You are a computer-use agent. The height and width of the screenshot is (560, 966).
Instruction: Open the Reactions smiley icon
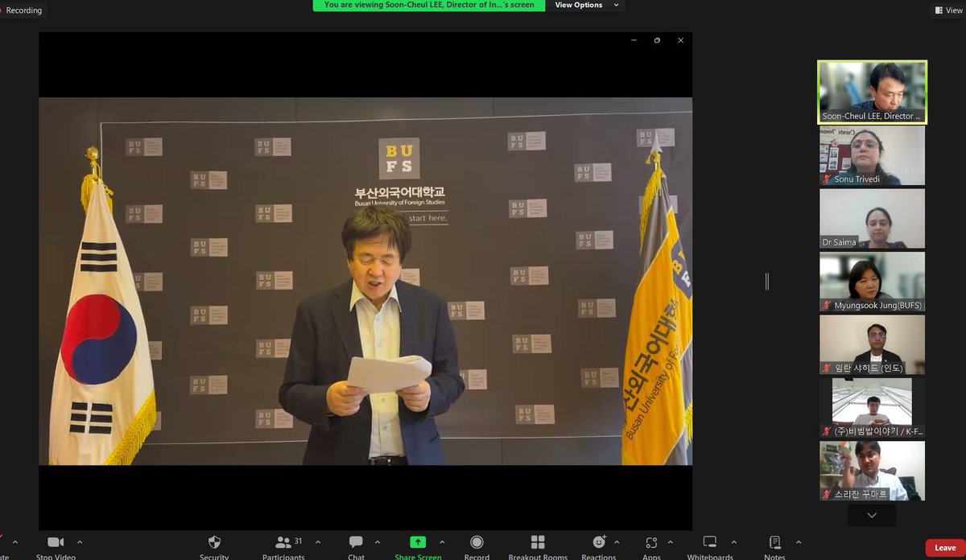point(599,541)
